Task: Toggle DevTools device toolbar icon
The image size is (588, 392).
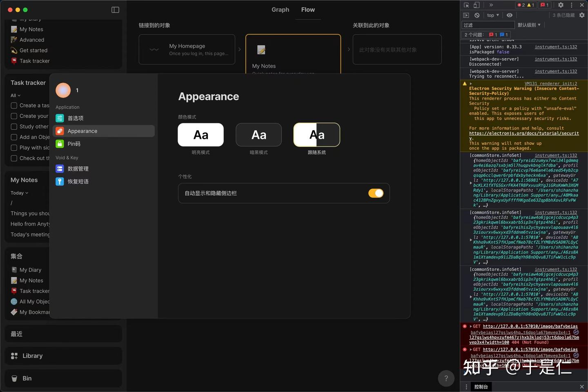Action: tap(477, 5)
